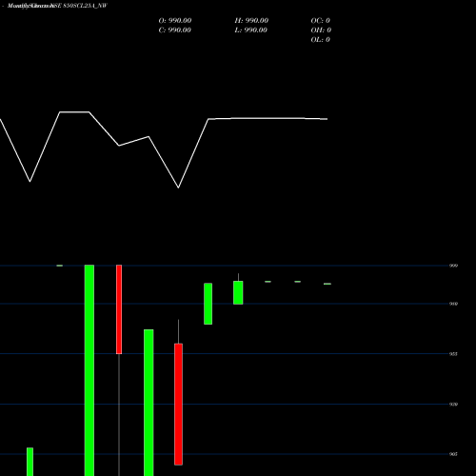Viewport: 476px width, 476px height.
Task: Select the low value L: 990.00
Action: tap(250, 30)
